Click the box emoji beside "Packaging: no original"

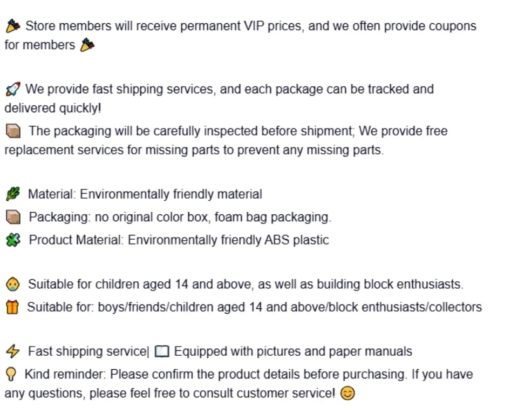[13, 217]
